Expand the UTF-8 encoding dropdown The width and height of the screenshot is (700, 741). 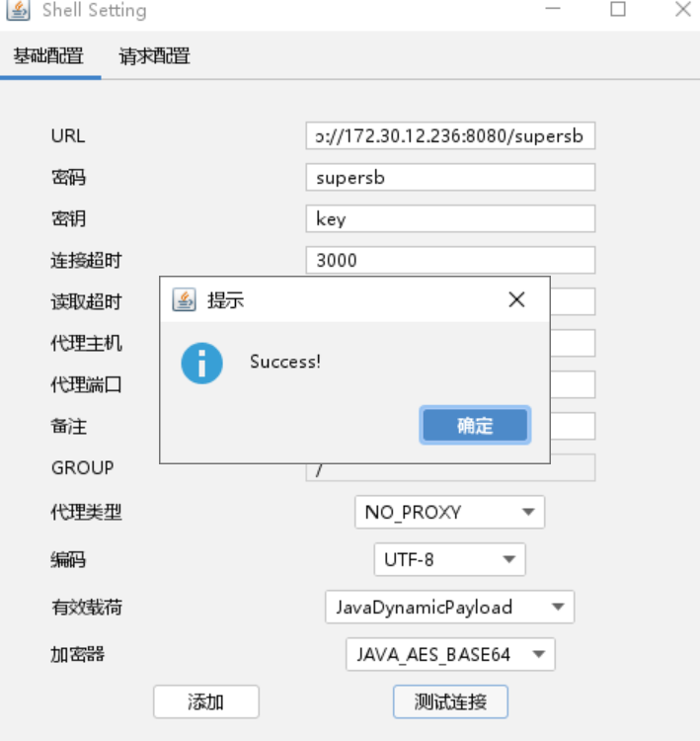[449, 559]
